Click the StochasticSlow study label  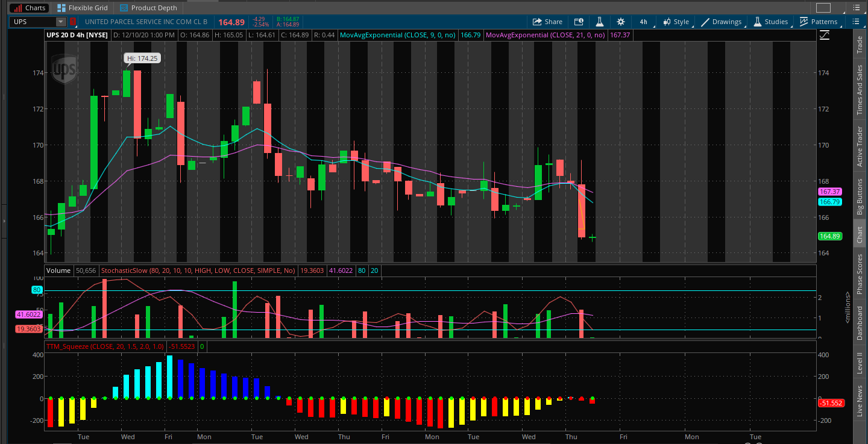click(x=198, y=271)
